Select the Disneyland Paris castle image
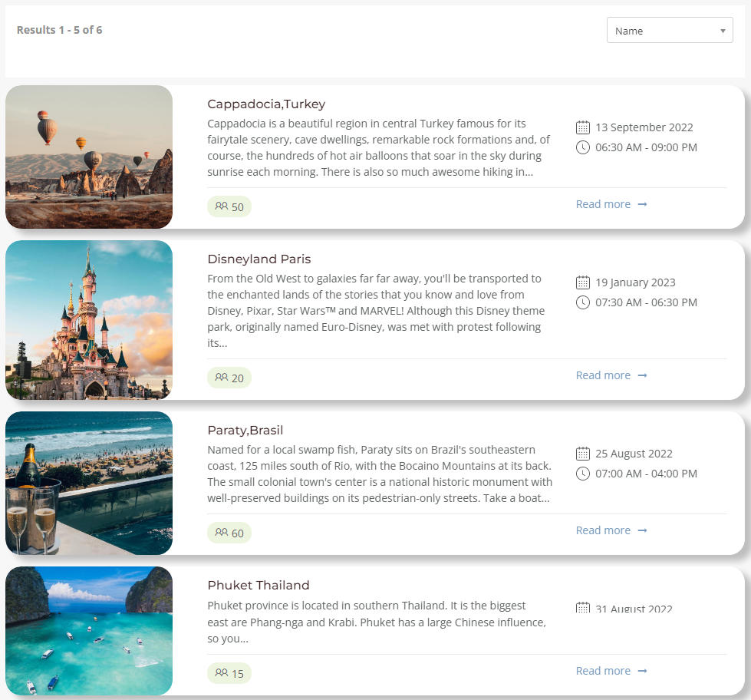 pos(89,320)
